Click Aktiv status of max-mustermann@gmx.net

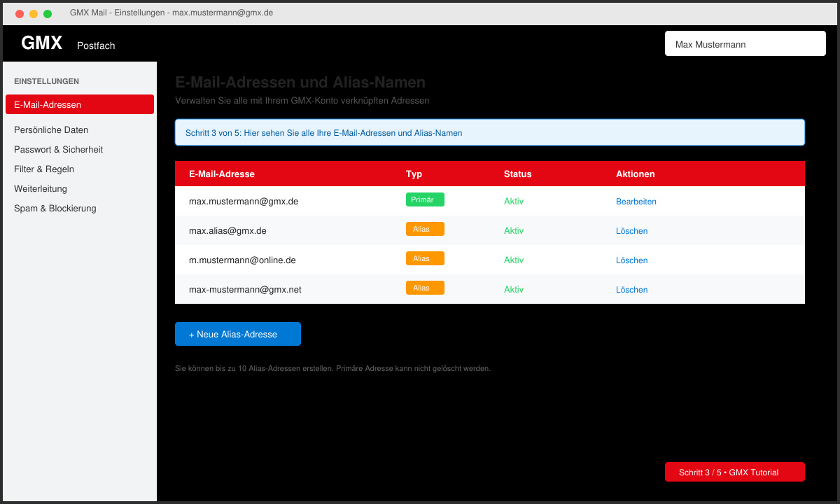click(x=514, y=290)
